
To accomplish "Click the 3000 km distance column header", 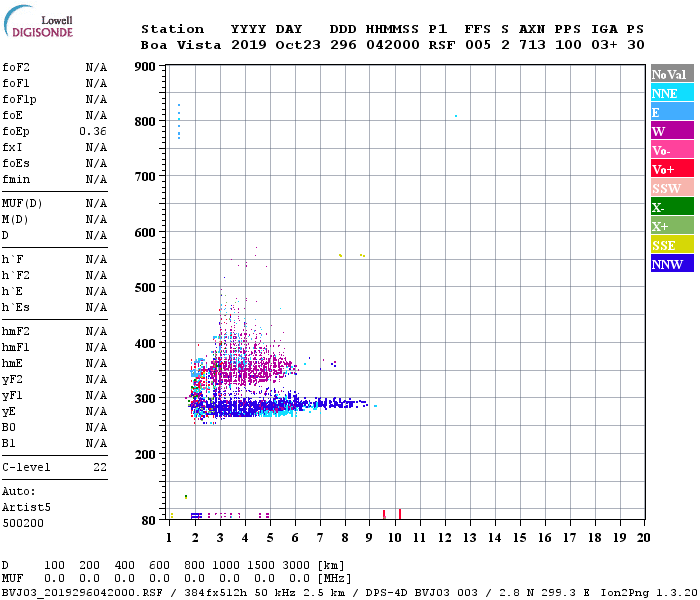I will click(296, 565).
